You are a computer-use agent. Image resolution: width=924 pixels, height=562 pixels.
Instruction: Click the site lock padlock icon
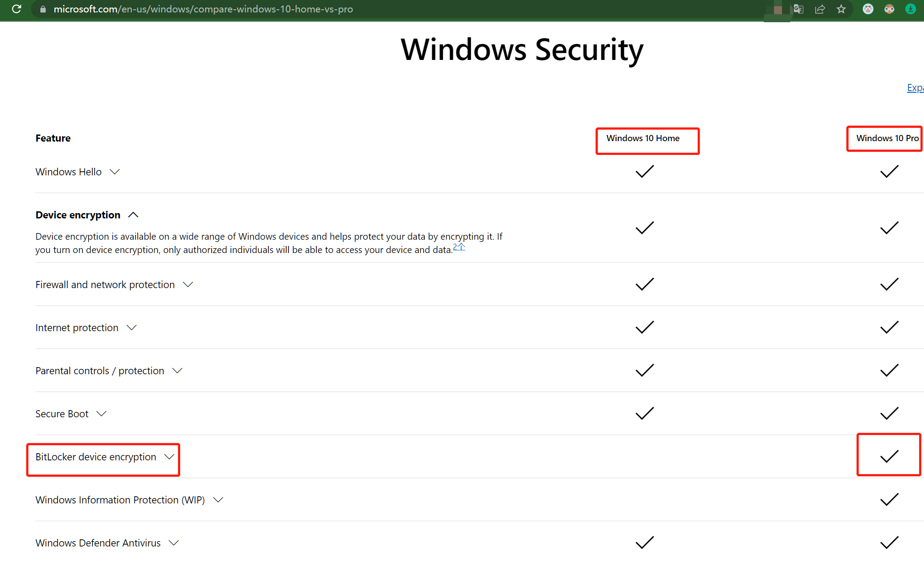(x=43, y=9)
